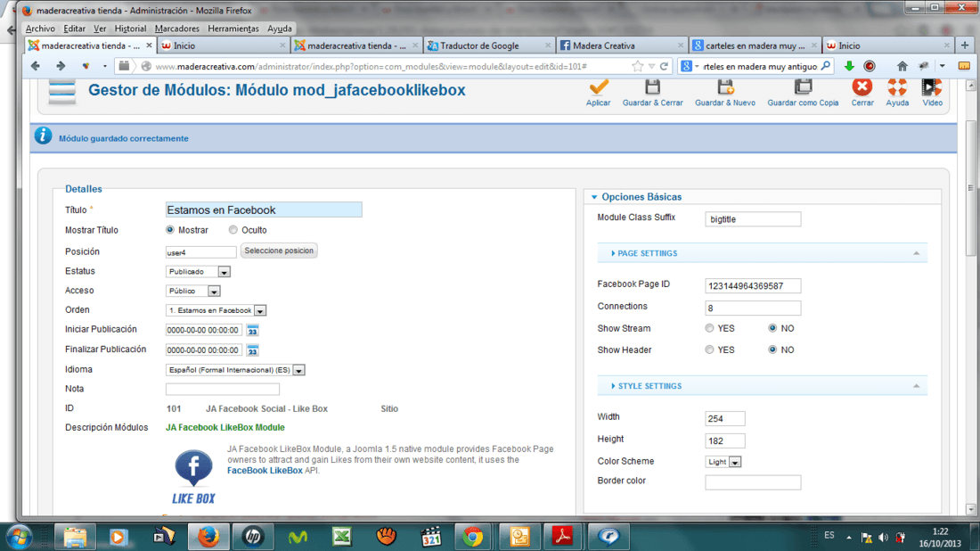Open Orden dropdown

pos(216,310)
